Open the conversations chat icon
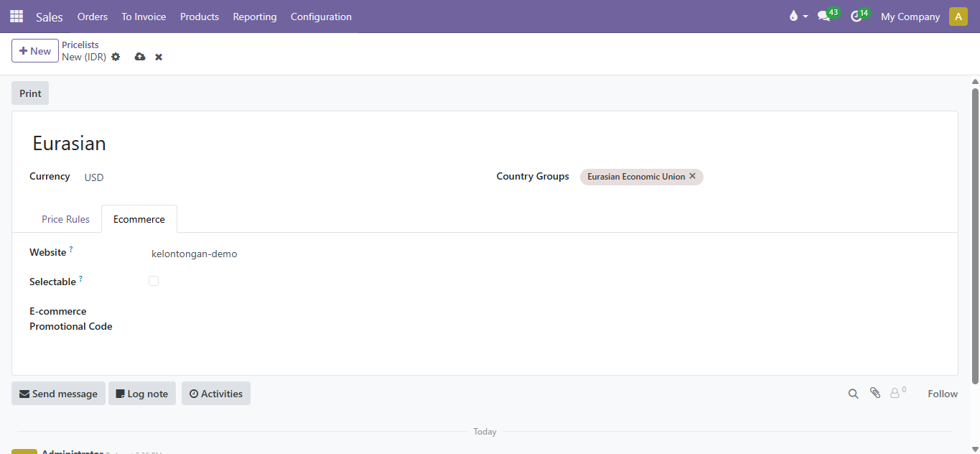This screenshot has height=454, width=980. pos(823,17)
